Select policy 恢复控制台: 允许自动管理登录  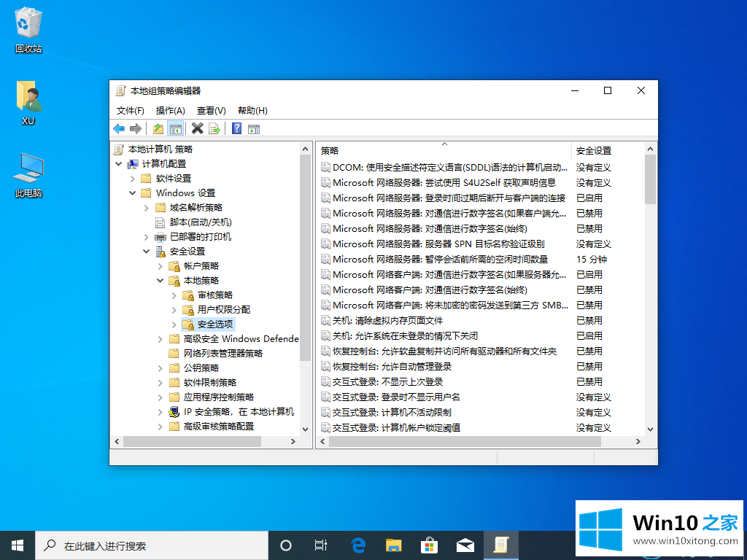pyautogui.click(x=392, y=367)
